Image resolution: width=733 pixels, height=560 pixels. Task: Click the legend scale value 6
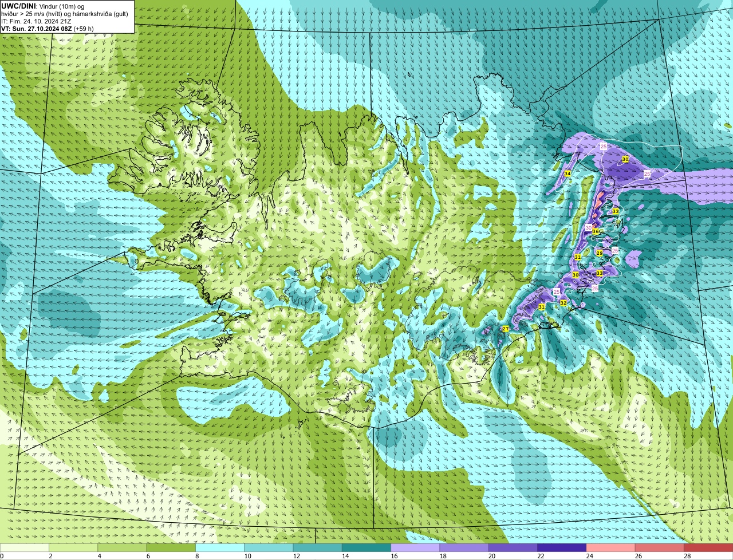click(x=148, y=556)
